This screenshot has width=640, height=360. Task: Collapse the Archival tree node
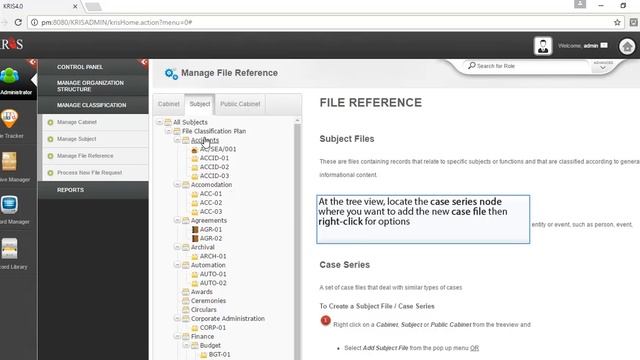point(178,247)
